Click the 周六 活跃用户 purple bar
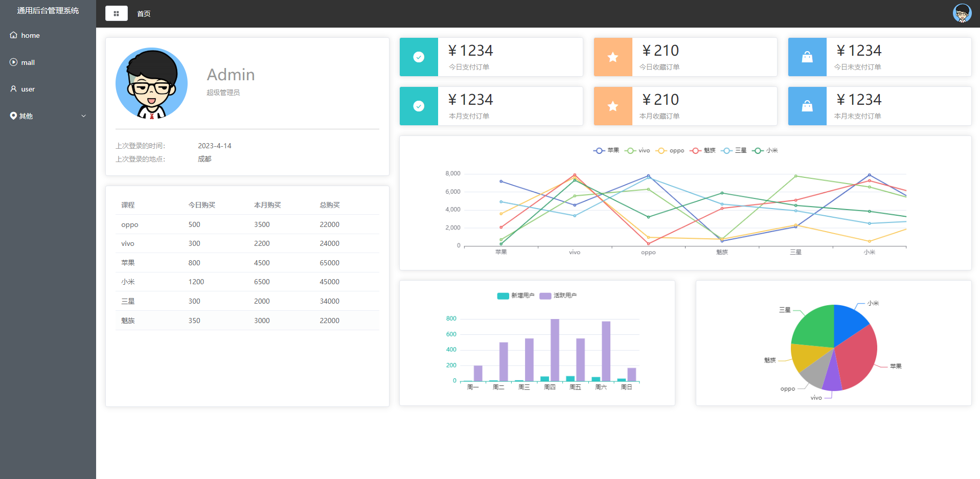Image resolution: width=980 pixels, height=479 pixels. [606, 351]
